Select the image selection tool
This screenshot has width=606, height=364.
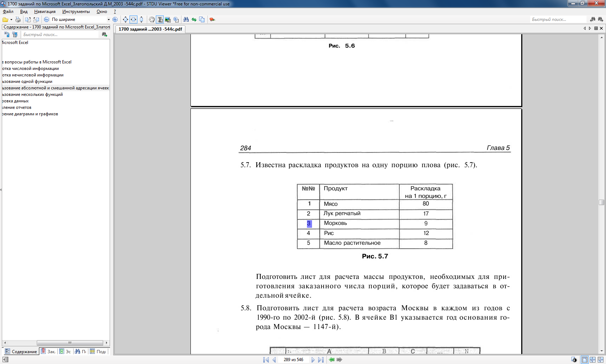coord(168,19)
